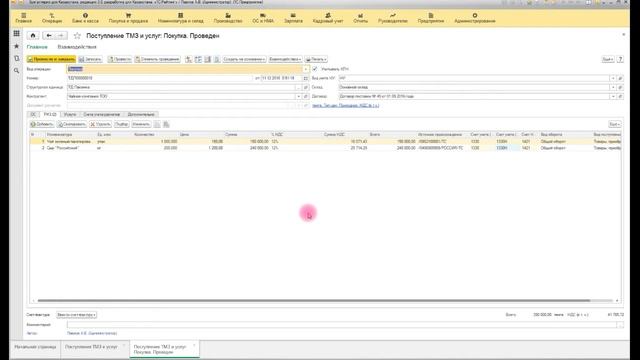Screen dimensions: 640x360
Task: Expand the Контрагент dropdown arrow
Action: coord(298,96)
